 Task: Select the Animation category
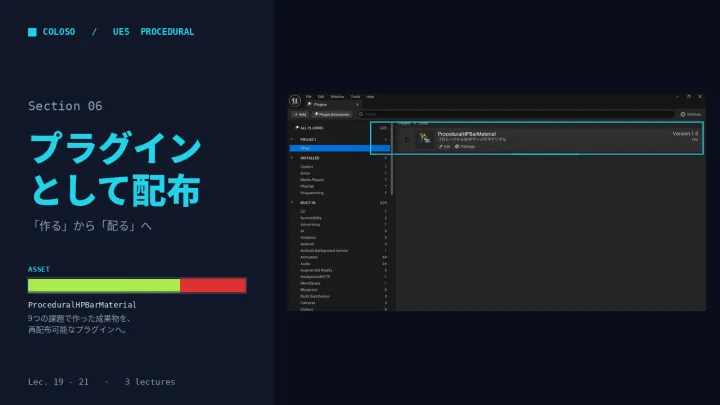tap(340, 257)
